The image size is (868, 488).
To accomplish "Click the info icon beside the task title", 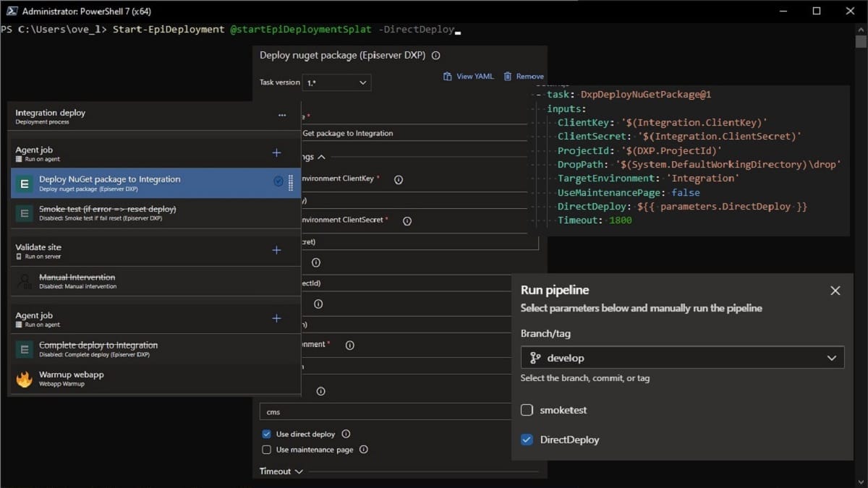I will pos(436,55).
